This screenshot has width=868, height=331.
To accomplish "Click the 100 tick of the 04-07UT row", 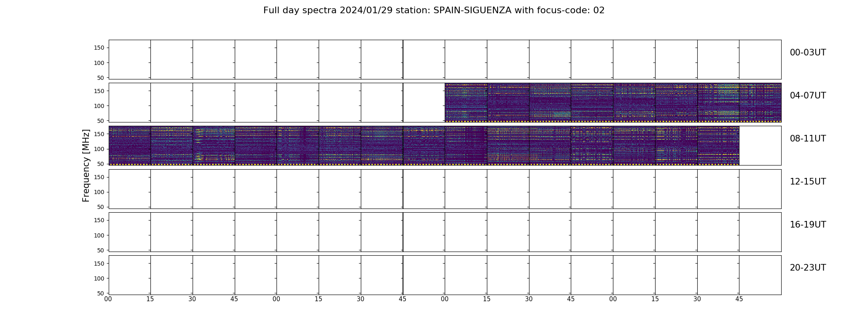I will coord(99,106).
